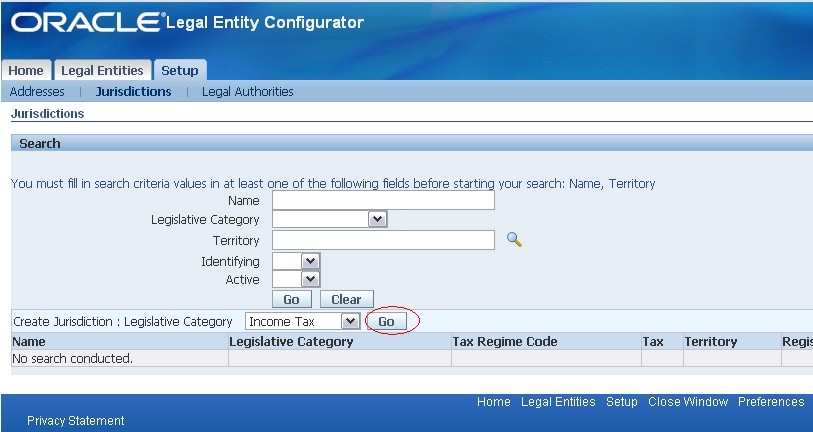Click the Clear button

(346, 299)
